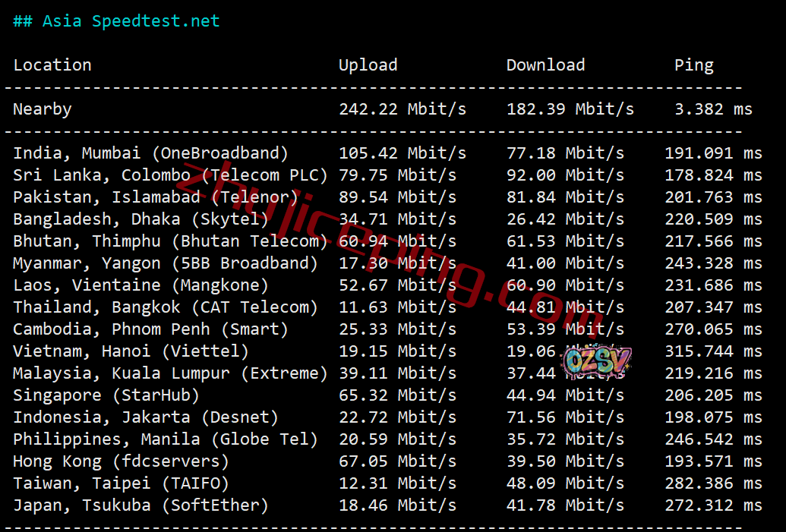
Task: Select Singapore (StarHub) location text
Action: (x=106, y=395)
